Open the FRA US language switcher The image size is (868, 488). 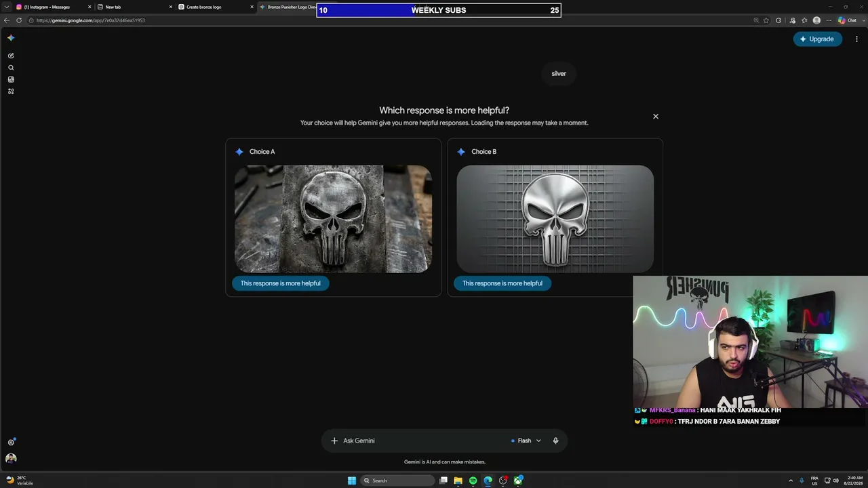click(814, 481)
